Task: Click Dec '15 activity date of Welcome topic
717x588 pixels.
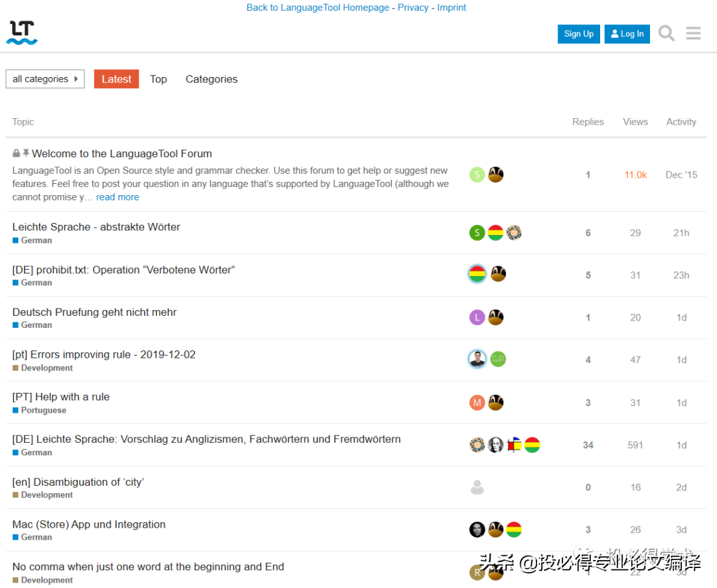Action: [681, 175]
